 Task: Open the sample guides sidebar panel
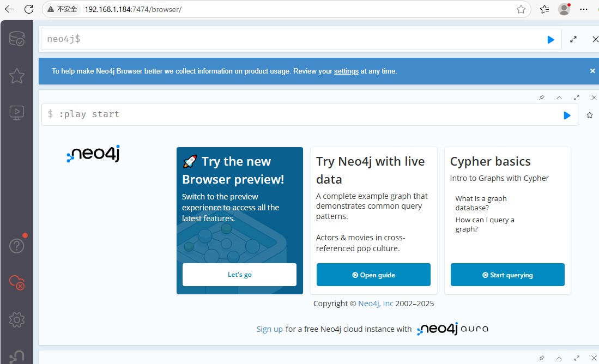[x=16, y=112]
